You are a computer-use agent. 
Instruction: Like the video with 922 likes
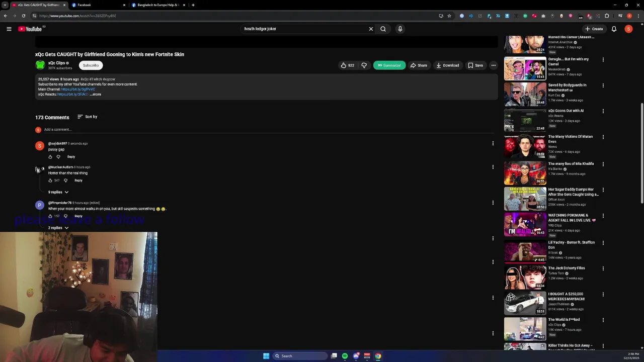pos(348,65)
